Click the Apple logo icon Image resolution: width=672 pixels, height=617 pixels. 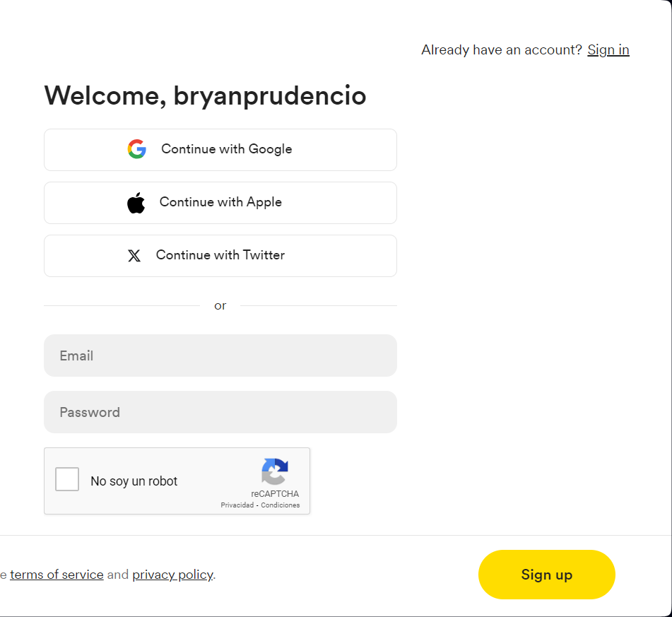click(x=136, y=203)
